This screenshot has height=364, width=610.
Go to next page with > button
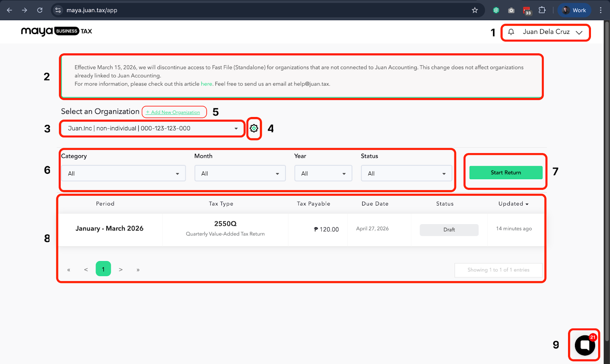(121, 269)
